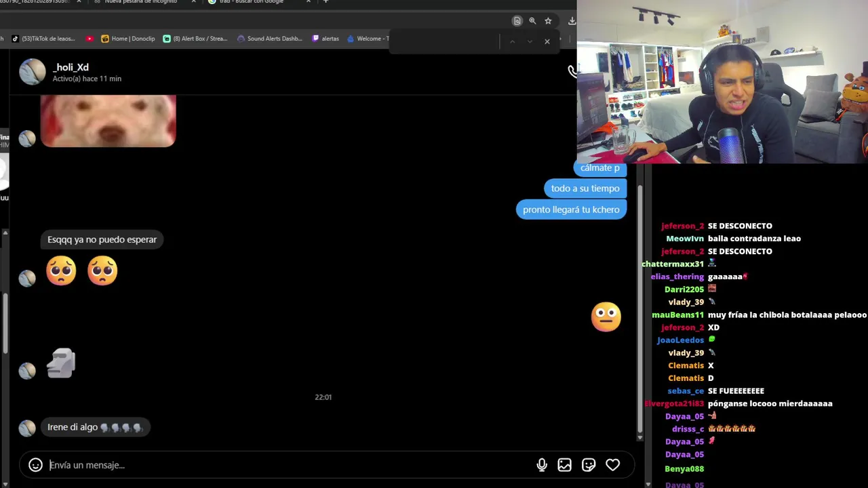The height and width of the screenshot is (488, 868).
Task: Select the 'Irene di algo' message
Action: coord(95,427)
